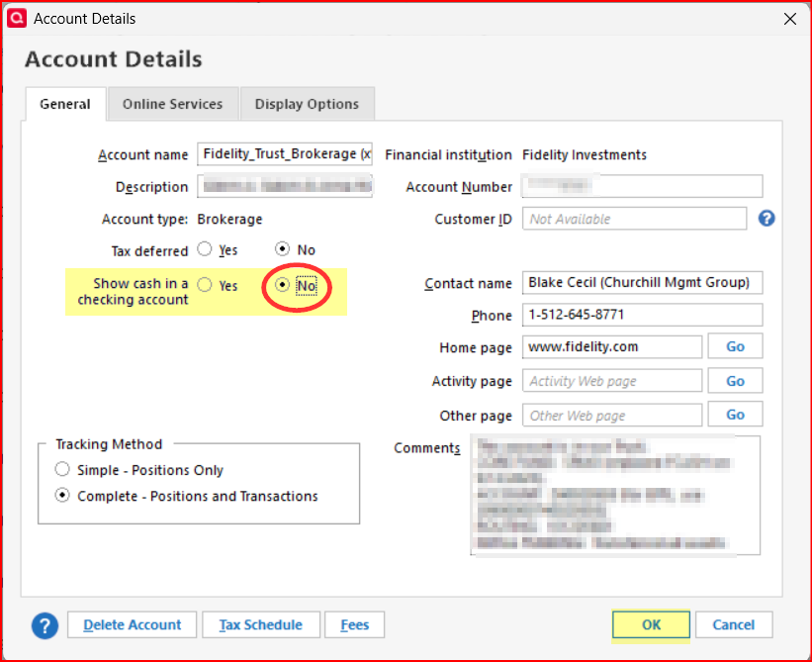Click the Fees button
Image resolution: width=812 pixels, height=662 pixels.
355,624
